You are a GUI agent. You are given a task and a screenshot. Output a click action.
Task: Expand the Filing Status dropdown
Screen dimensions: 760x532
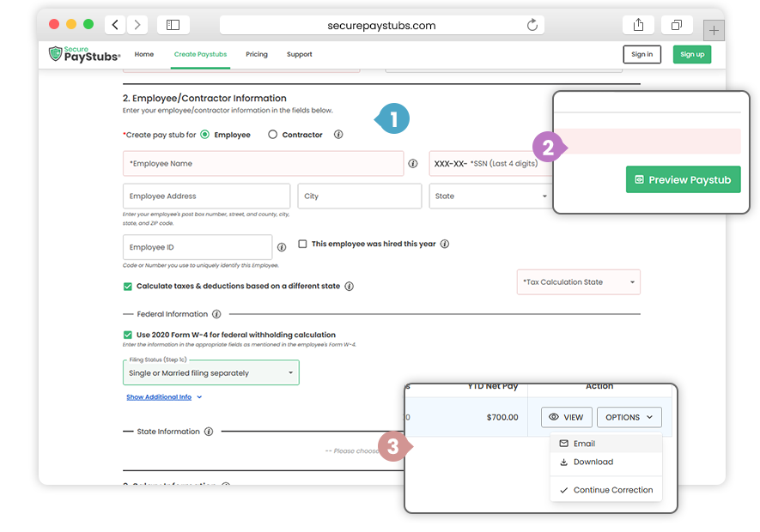point(211,373)
